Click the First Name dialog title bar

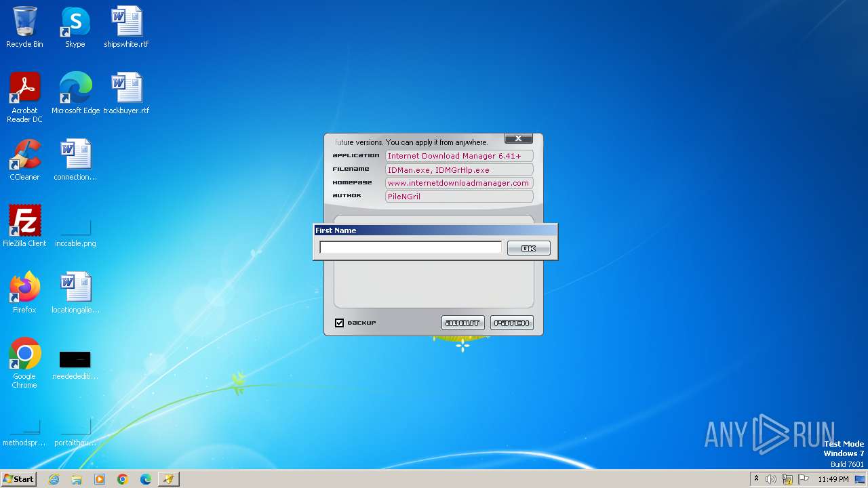pyautogui.click(x=435, y=230)
